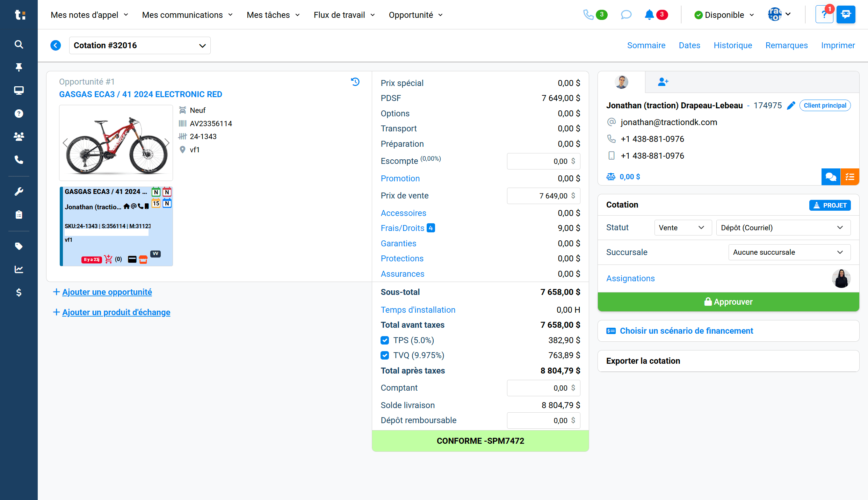Open the Dépôt (Courriel) dropdown
Viewport: 868px width, 500px height.
[x=783, y=228]
